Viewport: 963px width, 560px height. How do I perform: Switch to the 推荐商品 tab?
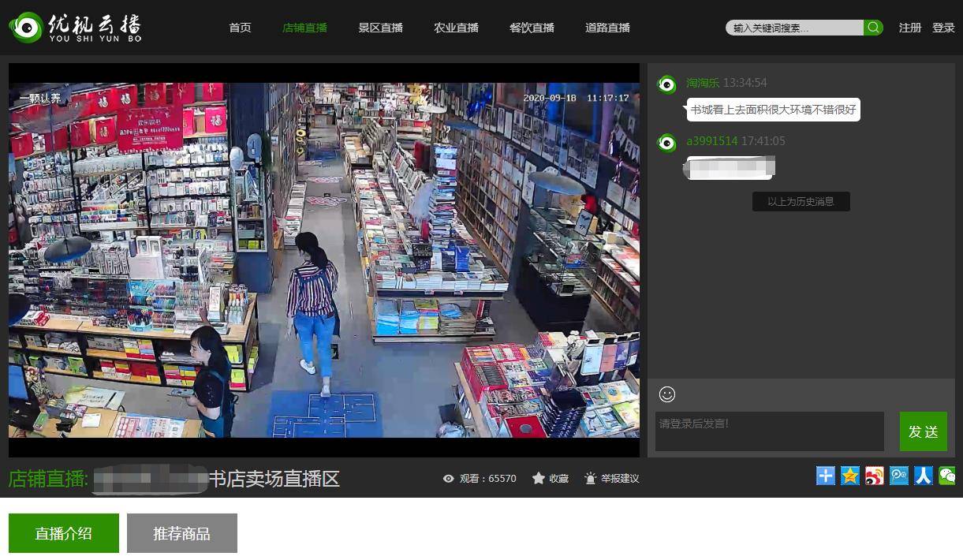(x=181, y=533)
